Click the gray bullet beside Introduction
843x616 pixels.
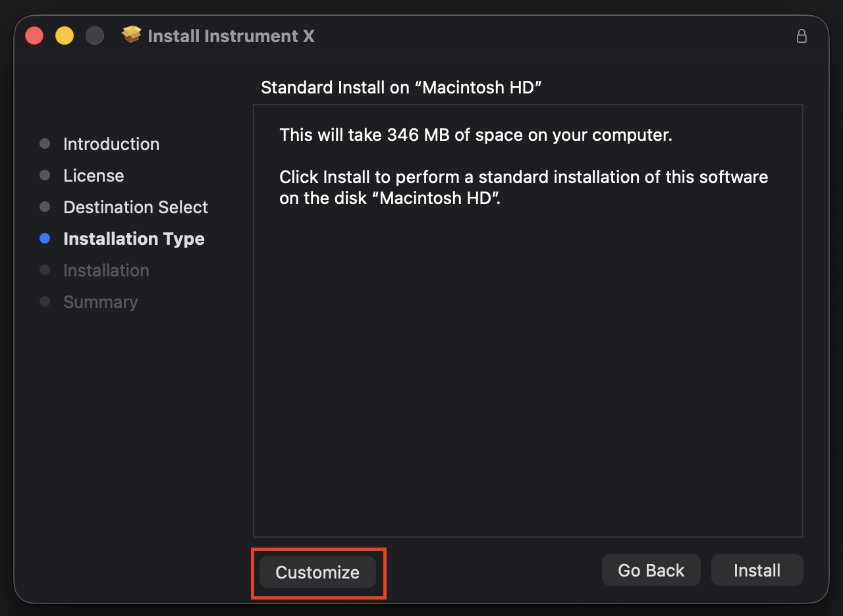tap(45, 143)
